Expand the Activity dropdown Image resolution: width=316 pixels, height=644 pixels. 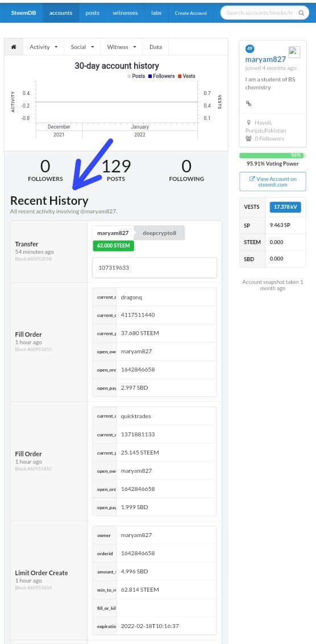point(44,47)
